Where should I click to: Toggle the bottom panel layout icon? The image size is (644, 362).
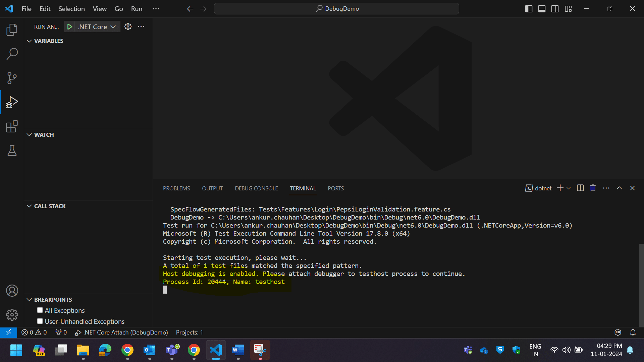tap(542, 9)
